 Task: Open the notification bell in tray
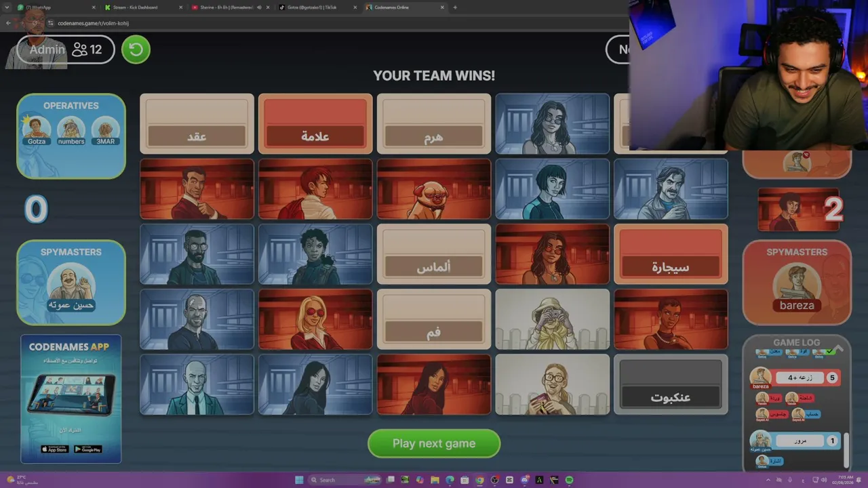(859, 480)
